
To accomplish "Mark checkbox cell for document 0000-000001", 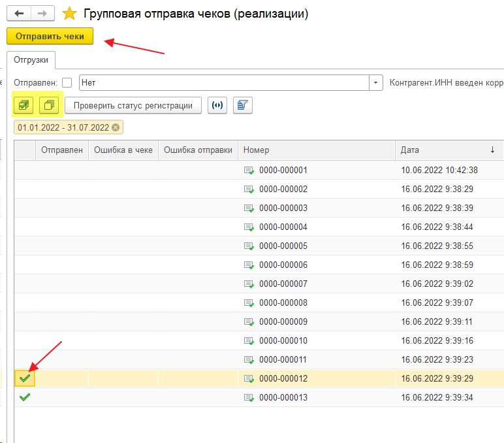I will click(x=25, y=170).
